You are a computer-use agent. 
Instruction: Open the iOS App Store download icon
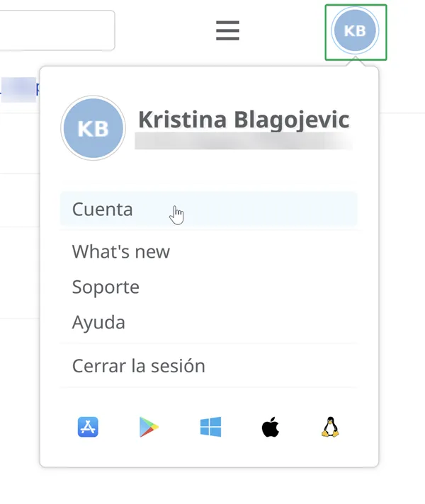(88, 427)
